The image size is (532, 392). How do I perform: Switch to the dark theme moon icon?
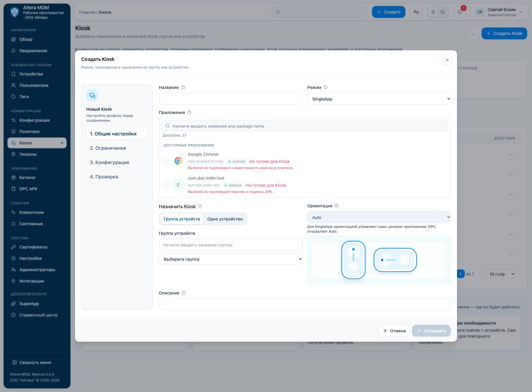(443, 12)
